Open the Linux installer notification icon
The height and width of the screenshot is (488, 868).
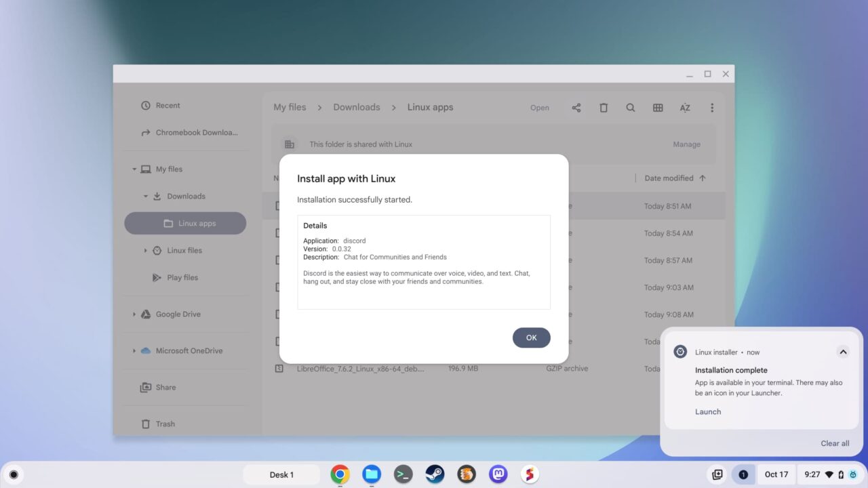680,352
